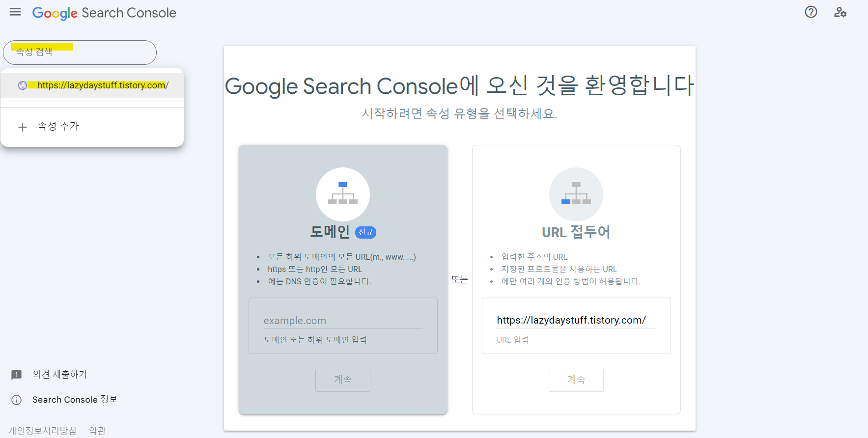This screenshot has height=438, width=868.
Task: Open the hamburger main menu
Action: point(15,12)
